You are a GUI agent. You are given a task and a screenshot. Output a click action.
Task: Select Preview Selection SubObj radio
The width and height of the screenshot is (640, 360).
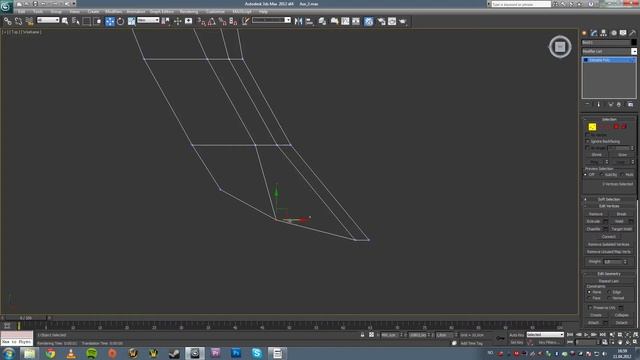(x=602, y=175)
